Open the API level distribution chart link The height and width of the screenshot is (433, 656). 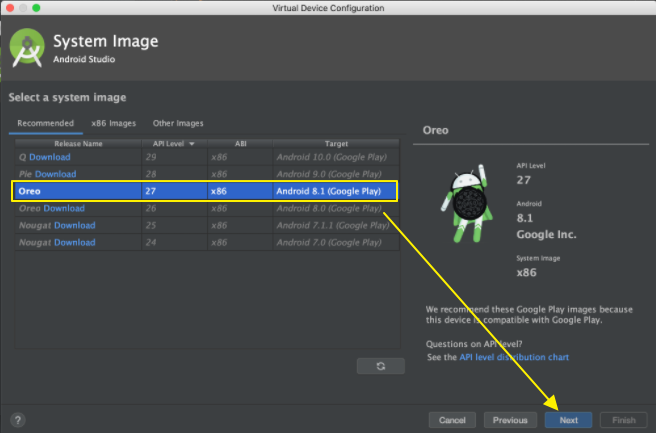coord(514,357)
